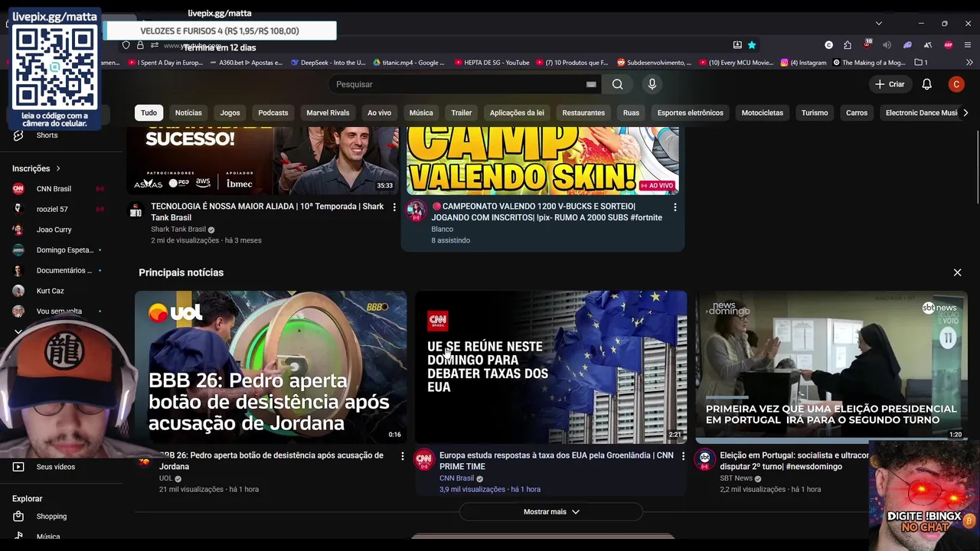980x551 pixels.
Task: Click the Criar button
Action: point(890,84)
